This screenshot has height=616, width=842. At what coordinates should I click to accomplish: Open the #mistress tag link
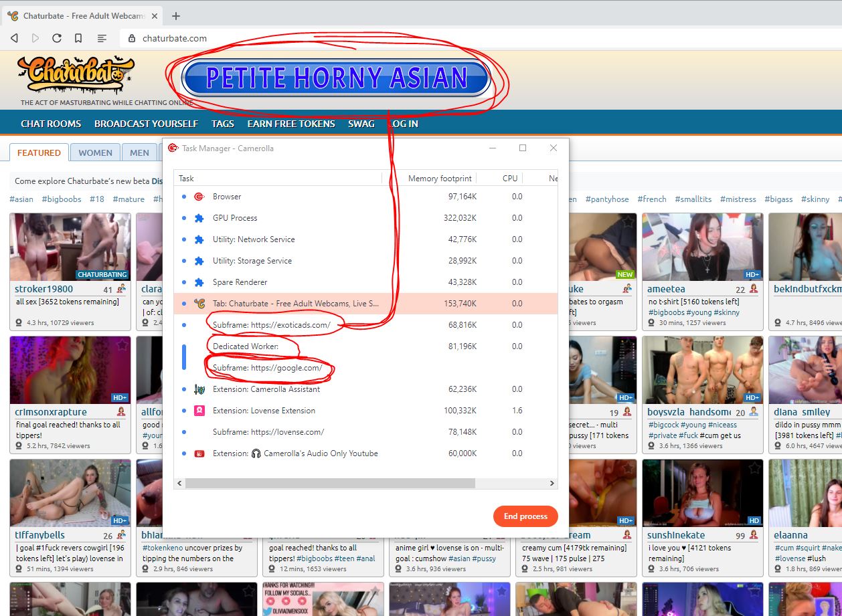738,199
